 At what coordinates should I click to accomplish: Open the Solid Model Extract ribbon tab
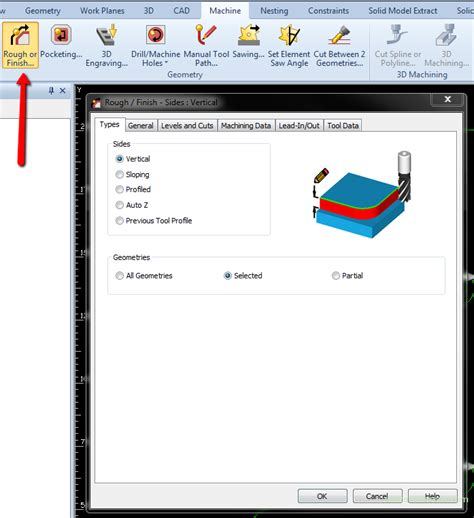pyautogui.click(x=403, y=11)
